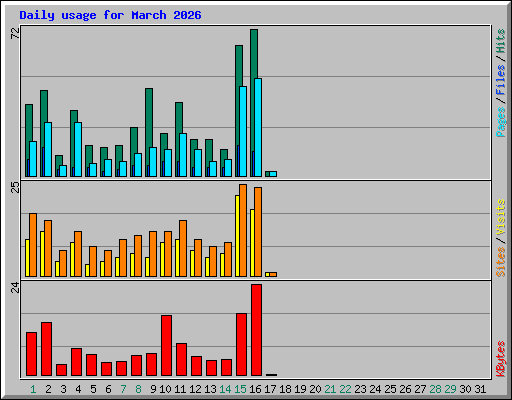This screenshot has height=400, width=512.
Task: Click the red KBytes bar for day 15
Action: (x=241, y=345)
